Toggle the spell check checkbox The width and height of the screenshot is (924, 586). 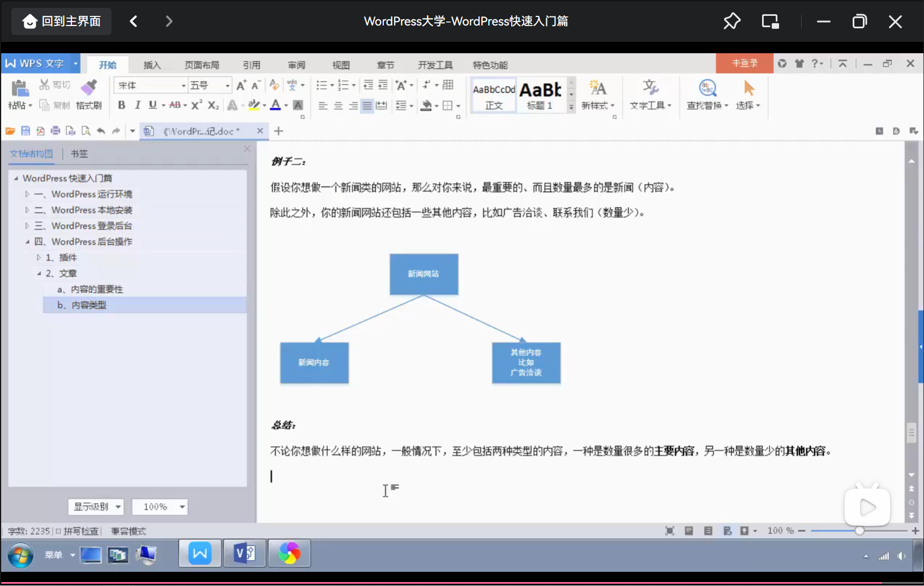(x=58, y=531)
